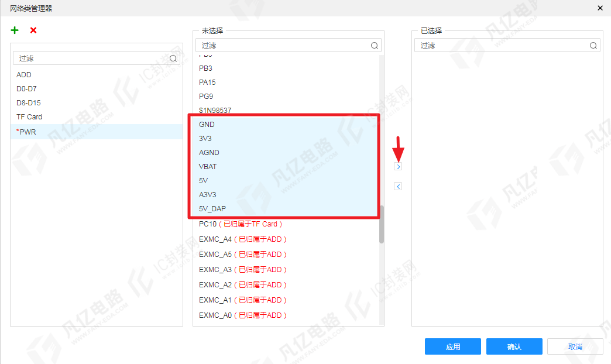Select the A3V3 net

[x=286, y=195]
